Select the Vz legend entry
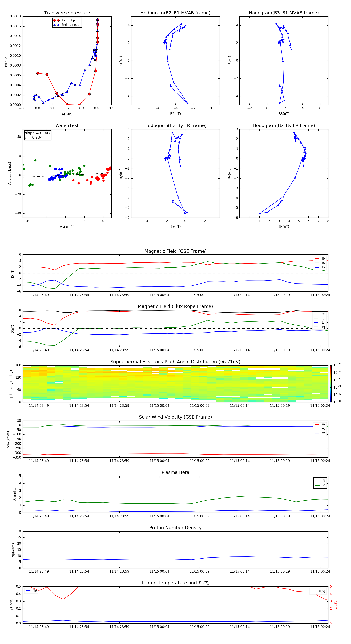Image resolution: width=351 pixels, height=644 pixels. [320, 433]
